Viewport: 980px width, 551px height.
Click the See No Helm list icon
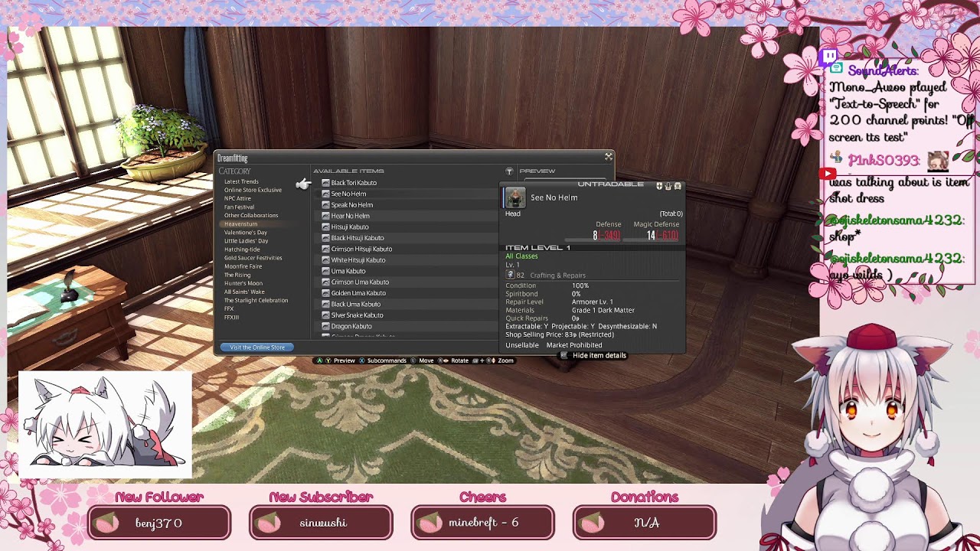[325, 194]
